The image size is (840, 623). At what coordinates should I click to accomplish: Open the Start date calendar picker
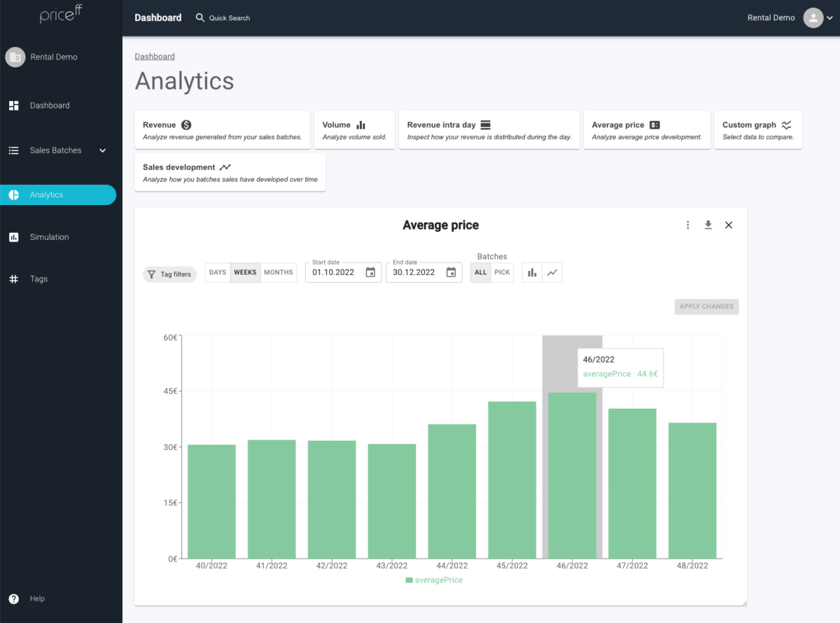pyautogui.click(x=370, y=272)
